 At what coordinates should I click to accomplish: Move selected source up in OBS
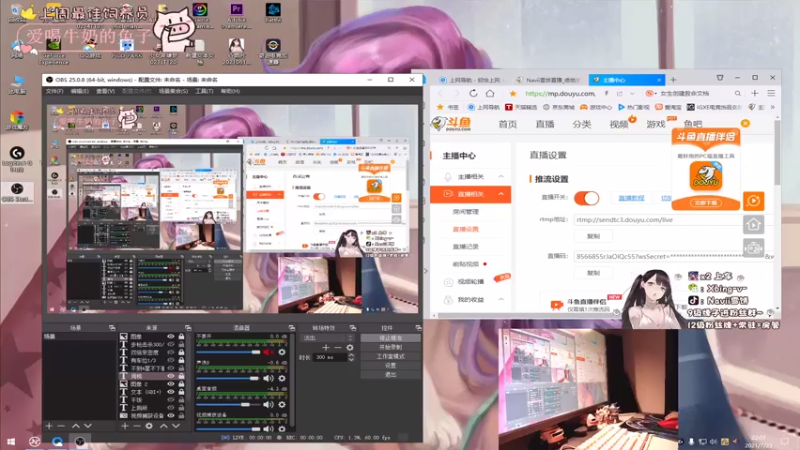pos(163,426)
